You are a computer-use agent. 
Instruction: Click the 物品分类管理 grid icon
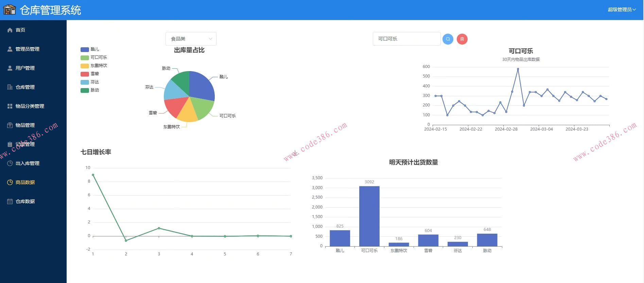click(10, 106)
